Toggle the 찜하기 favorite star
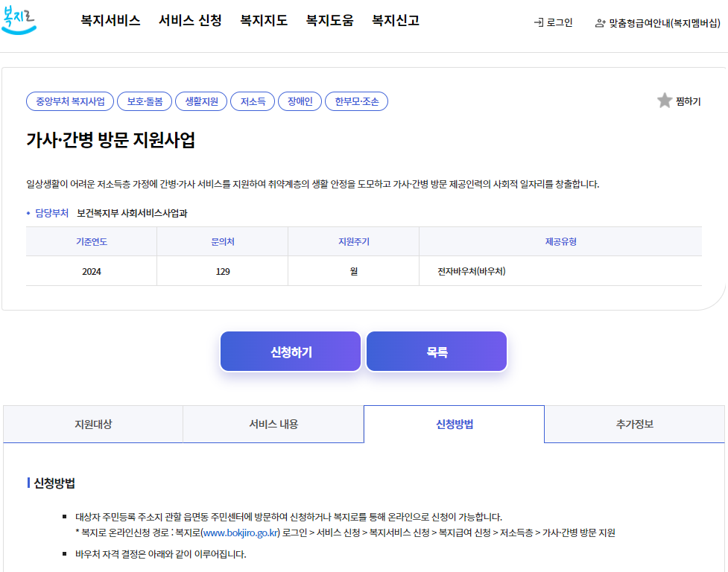 [664, 101]
